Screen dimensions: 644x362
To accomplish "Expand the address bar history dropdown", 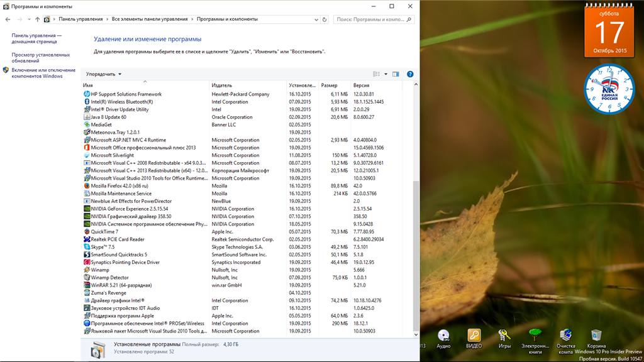I will (316, 19).
